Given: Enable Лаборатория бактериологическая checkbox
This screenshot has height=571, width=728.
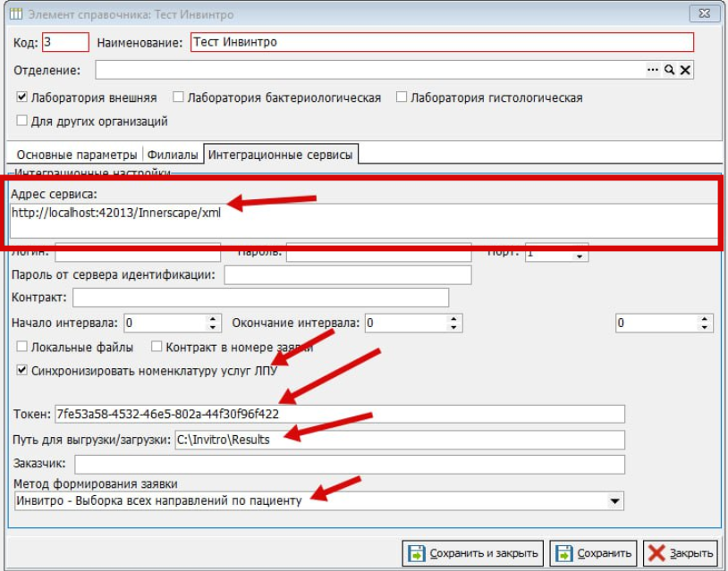Looking at the screenshot, I should (x=179, y=97).
